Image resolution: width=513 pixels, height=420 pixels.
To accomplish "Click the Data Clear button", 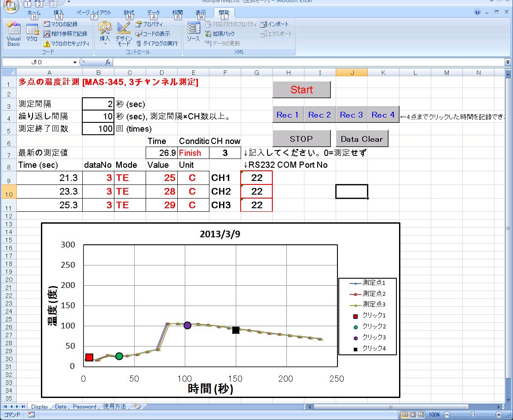I will click(362, 139).
